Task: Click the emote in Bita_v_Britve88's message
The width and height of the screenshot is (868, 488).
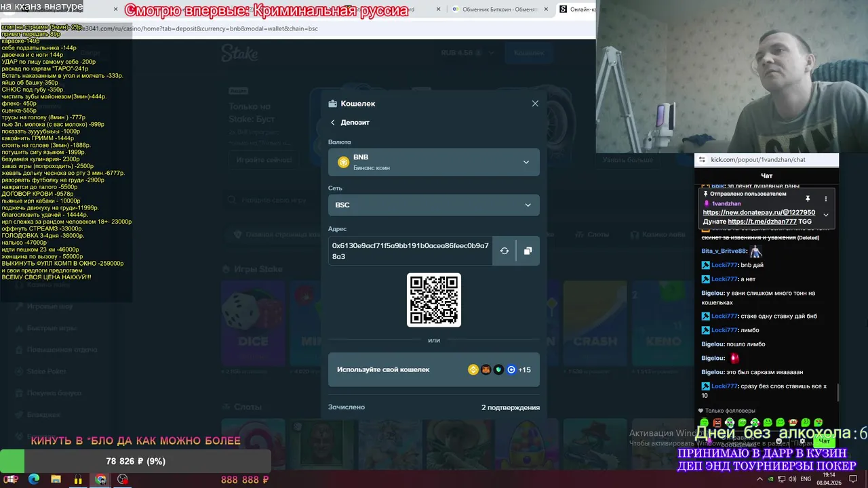Action: coord(755,250)
